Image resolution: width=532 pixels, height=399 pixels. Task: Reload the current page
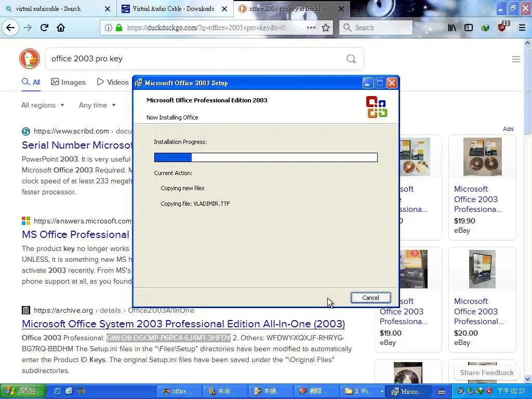44,28
